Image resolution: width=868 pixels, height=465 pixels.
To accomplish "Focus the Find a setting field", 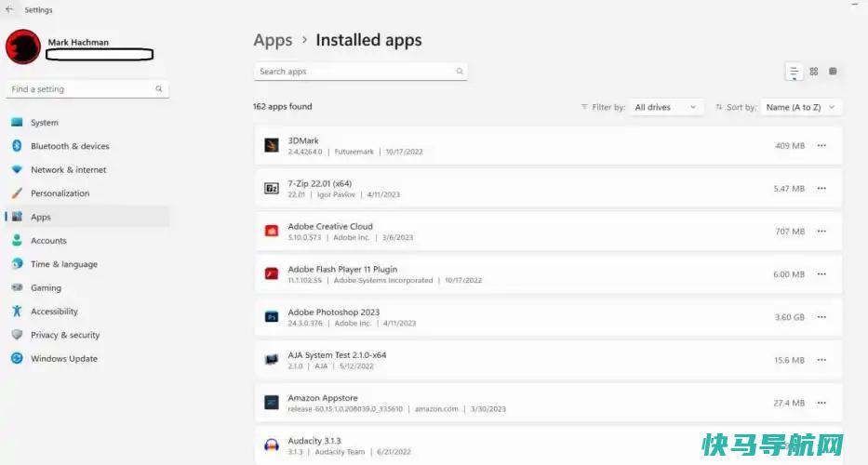I will click(87, 89).
